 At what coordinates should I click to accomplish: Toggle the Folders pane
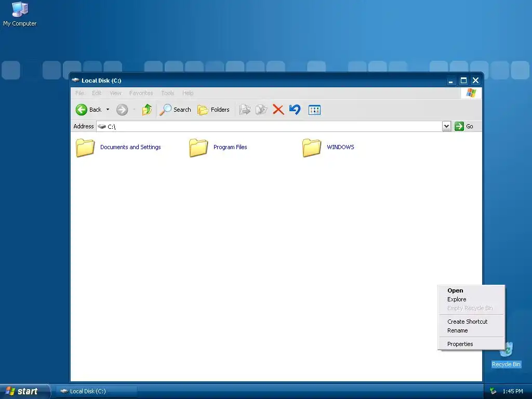pyautogui.click(x=214, y=110)
